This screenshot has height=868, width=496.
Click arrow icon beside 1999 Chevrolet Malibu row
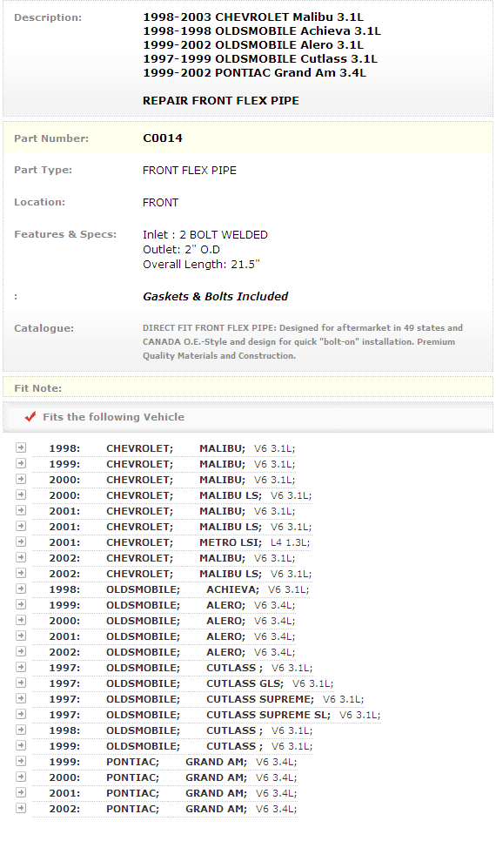click(x=21, y=463)
